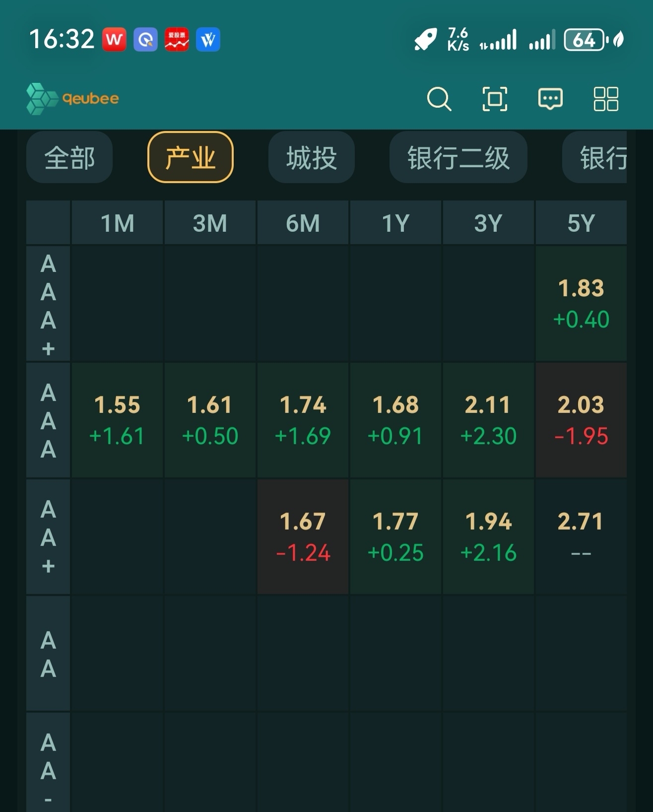Open AAA+ 5Y cell showing 1.83
The image size is (653, 812).
coord(581,303)
